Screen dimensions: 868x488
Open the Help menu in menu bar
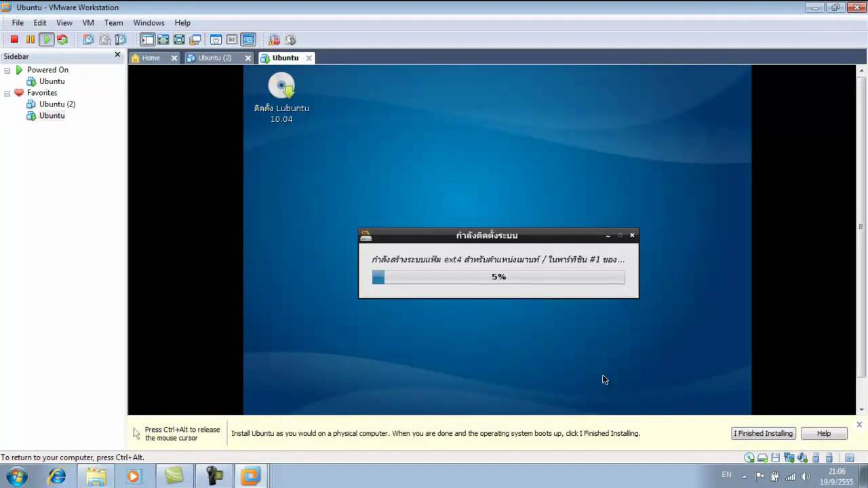(x=182, y=22)
